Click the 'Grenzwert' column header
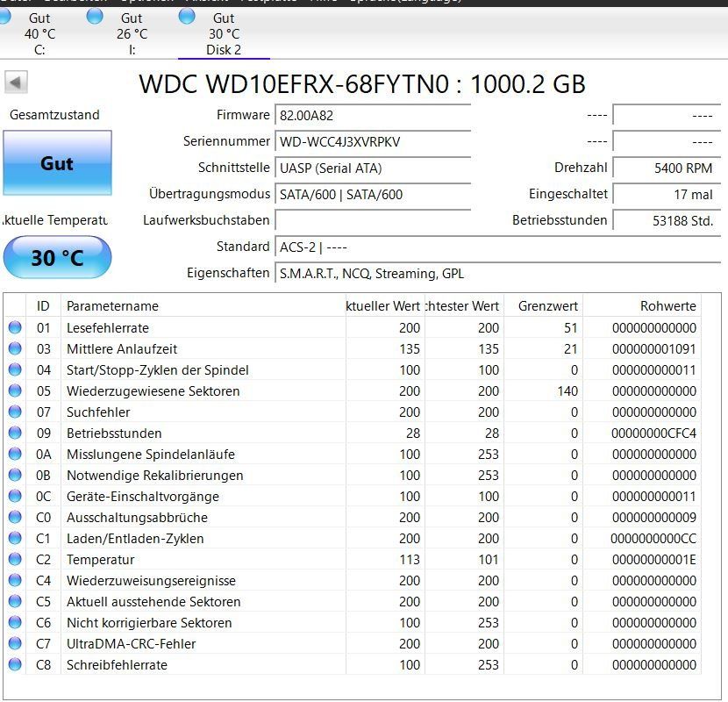 pyautogui.click(x=543, y=305)
